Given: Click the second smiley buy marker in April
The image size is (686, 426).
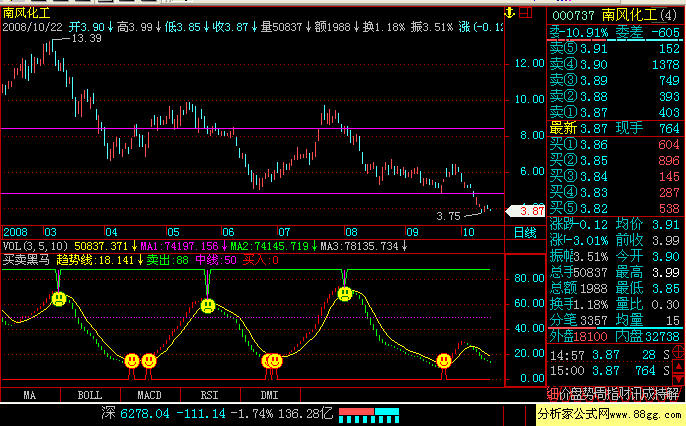Looking at the screenshot, I should (149, 361).
